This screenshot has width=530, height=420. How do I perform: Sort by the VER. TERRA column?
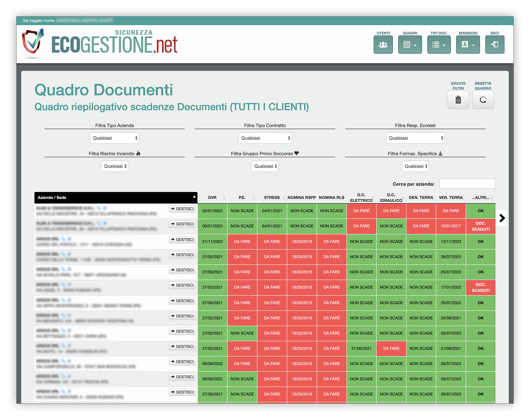tap(451, 198)
